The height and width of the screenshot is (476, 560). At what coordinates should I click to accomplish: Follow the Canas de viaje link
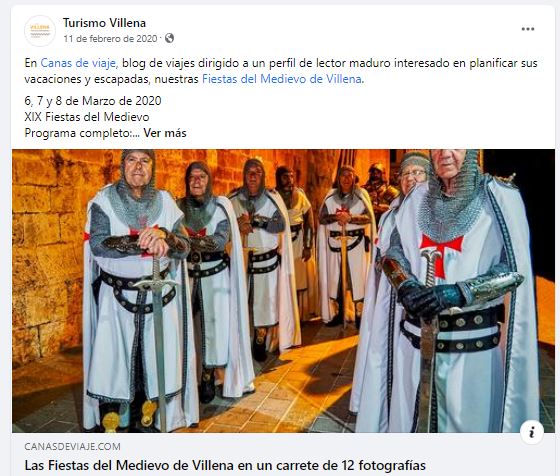click(78, 63)
